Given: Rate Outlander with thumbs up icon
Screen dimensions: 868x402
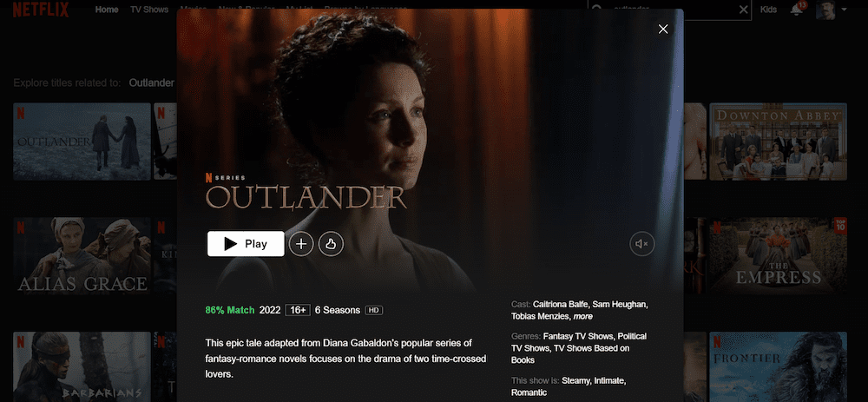Looking at the screenshot, I should pos(331,244).
